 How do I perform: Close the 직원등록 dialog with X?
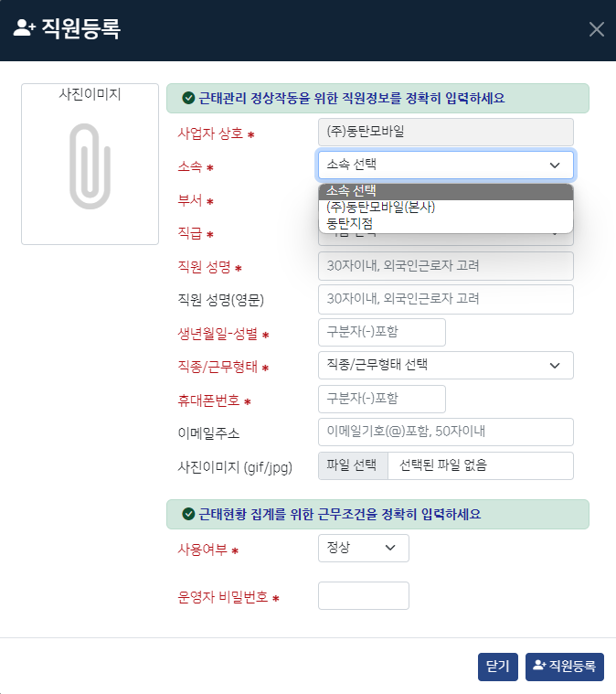(x=597, y=29)
